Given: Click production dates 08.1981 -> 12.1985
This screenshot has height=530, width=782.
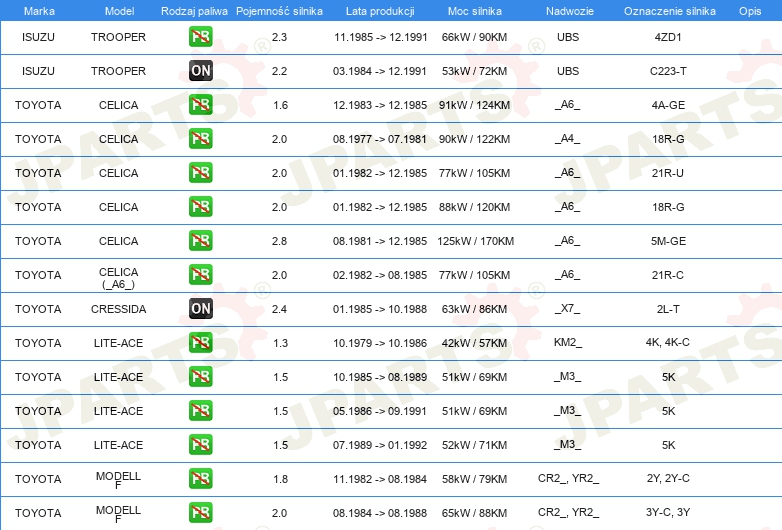Looking at the screenshot, I should click(380, 241).
